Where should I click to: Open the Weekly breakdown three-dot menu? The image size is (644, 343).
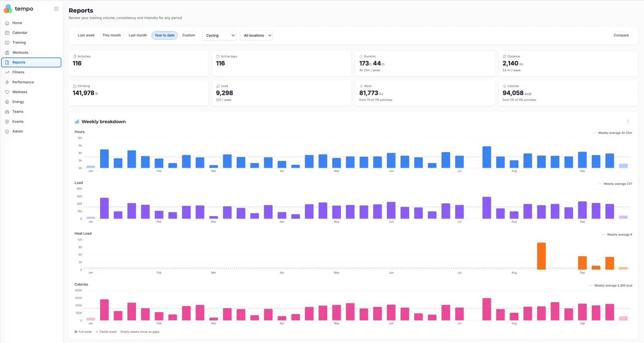(628, 122)
